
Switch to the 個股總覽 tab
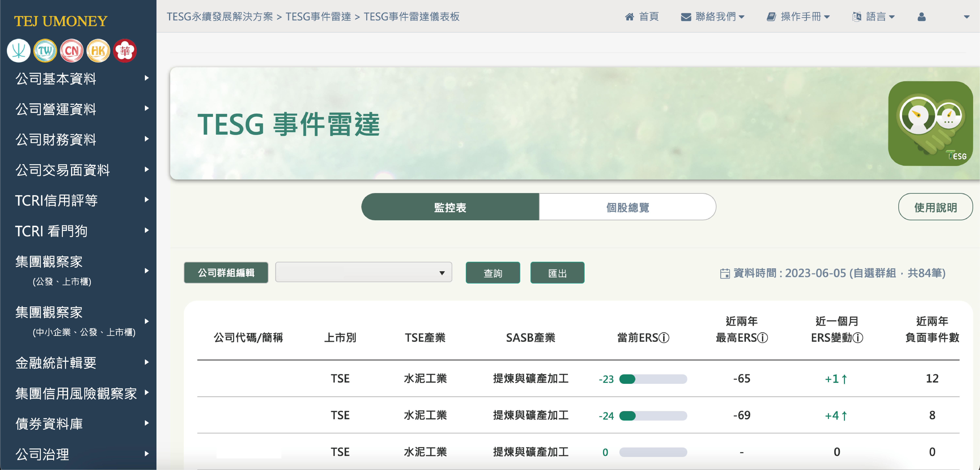[x=627, y=207]
